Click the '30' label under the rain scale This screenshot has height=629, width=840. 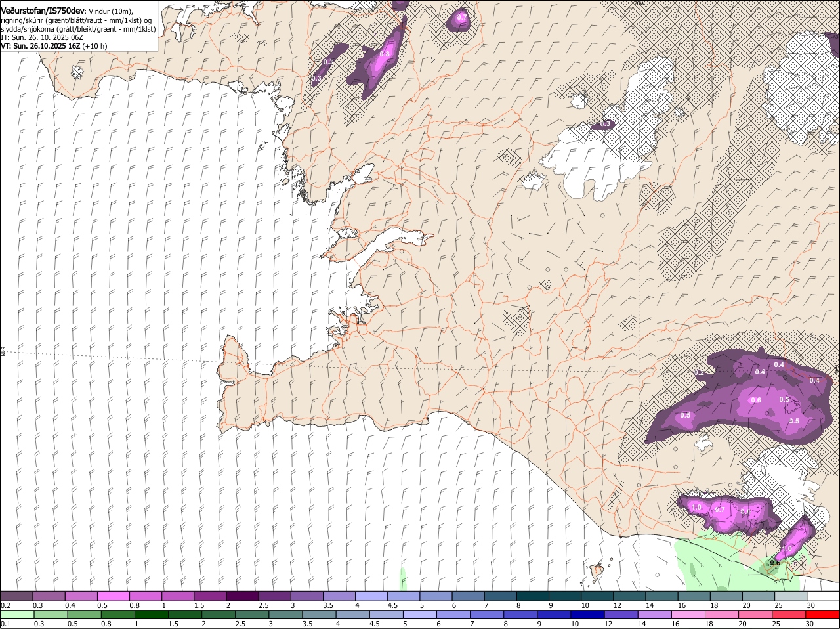(810, 624)
